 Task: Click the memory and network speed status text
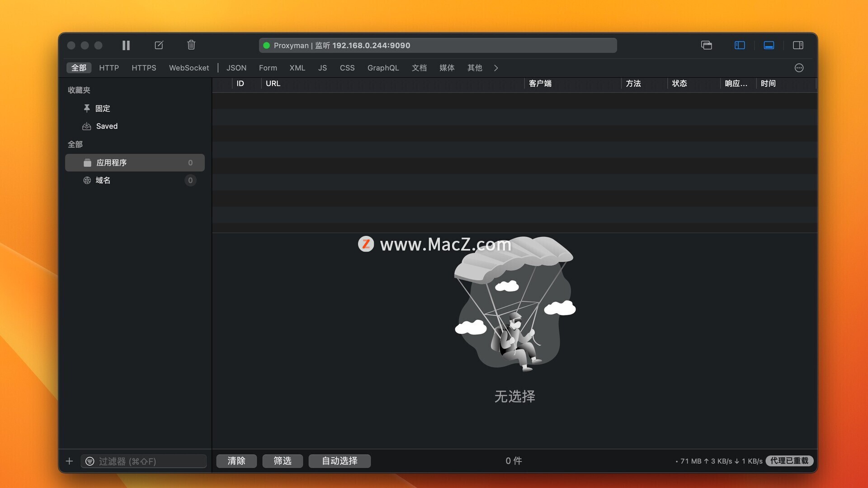point(719,461)
